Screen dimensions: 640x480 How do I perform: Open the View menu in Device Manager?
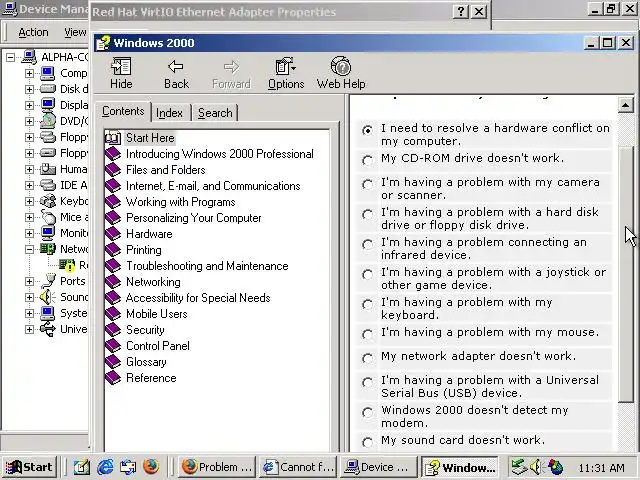75,32
